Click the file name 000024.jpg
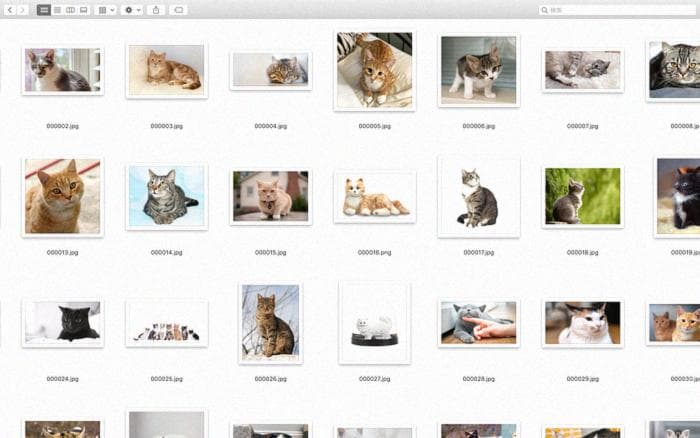 (62, 379)
